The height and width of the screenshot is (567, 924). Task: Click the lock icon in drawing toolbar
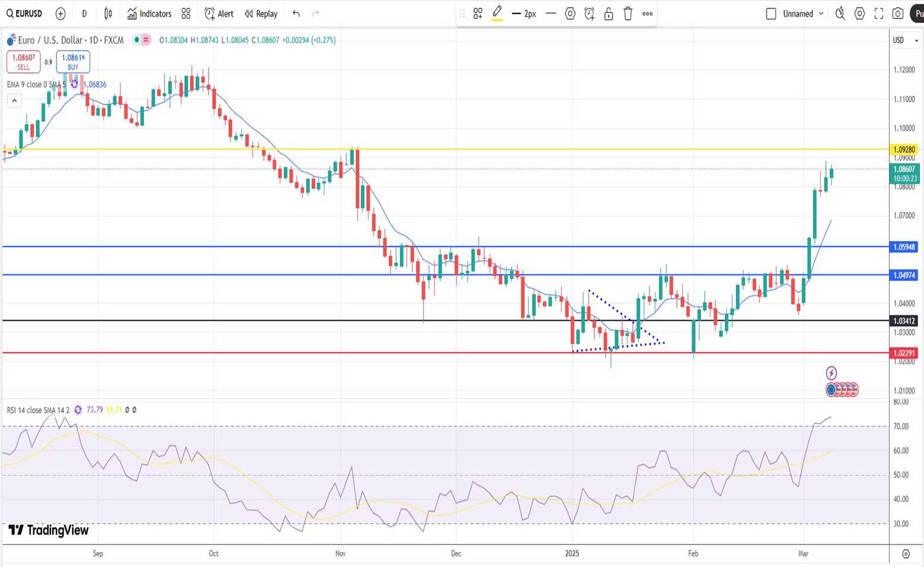click(608, 14)
